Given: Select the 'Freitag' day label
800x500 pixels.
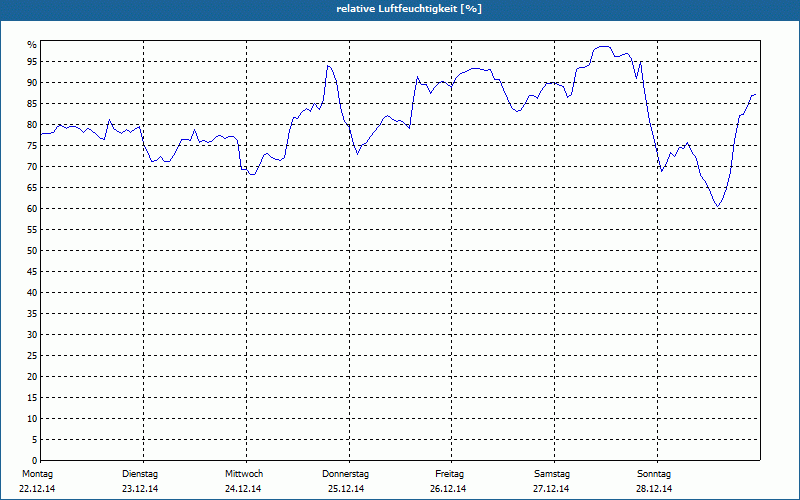Looking at the screenshot, I should 449,474.
